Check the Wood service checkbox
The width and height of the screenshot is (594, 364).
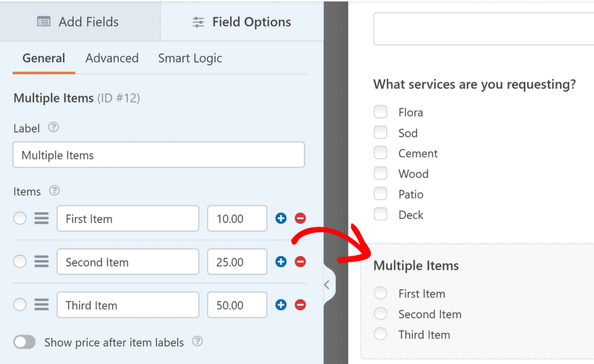click(x=381, y=173)
